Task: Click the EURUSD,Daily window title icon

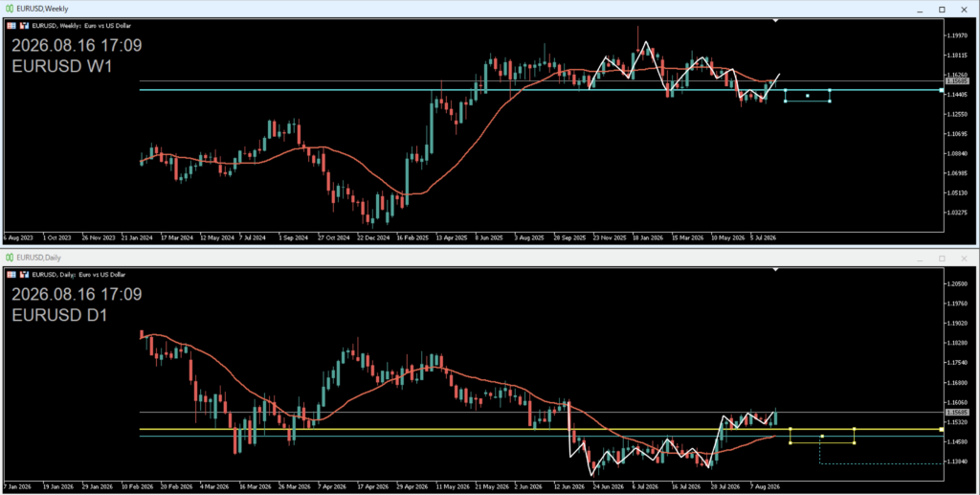Action: click(10, 258)
